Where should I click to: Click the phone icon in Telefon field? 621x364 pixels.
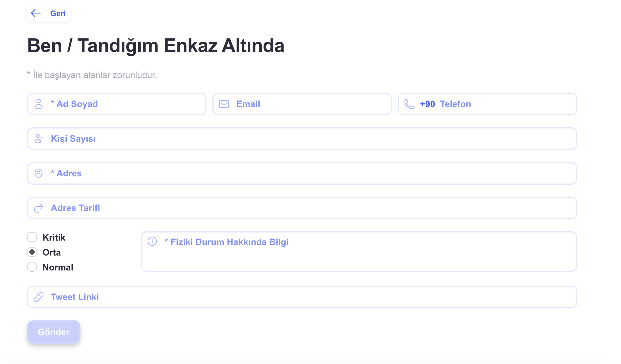point(409,104)
